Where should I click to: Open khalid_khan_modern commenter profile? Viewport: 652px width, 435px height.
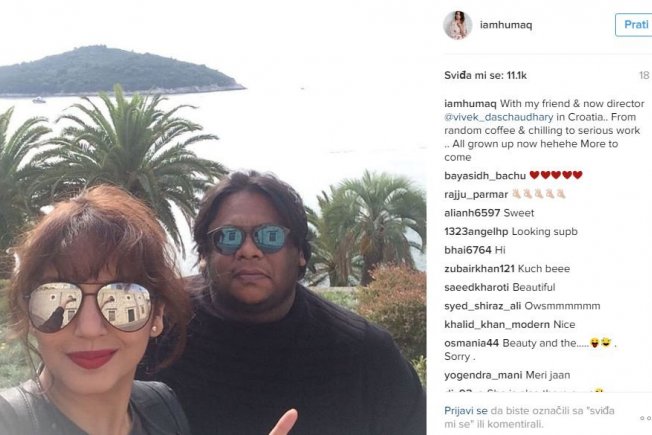click(x=497, y=324)
